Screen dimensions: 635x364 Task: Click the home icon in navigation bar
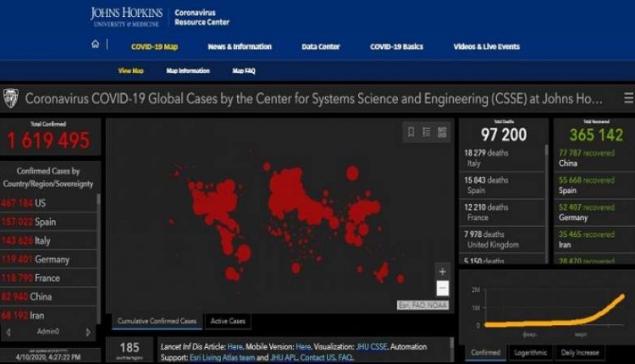tap(96, 46)
